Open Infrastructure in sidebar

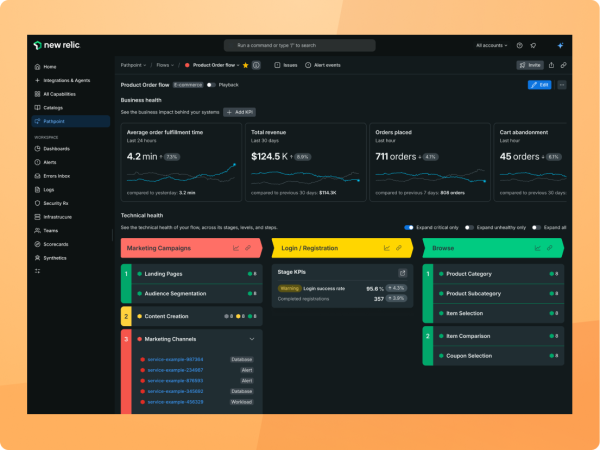coord(71,217)
